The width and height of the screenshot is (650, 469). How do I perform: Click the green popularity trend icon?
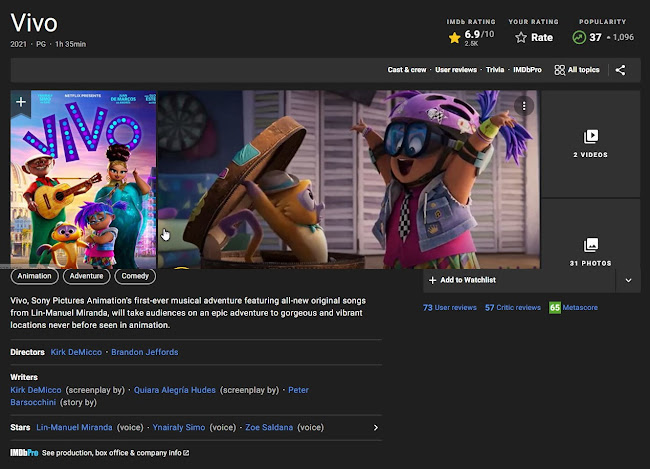pyautogui.click(x=579, y=37)
